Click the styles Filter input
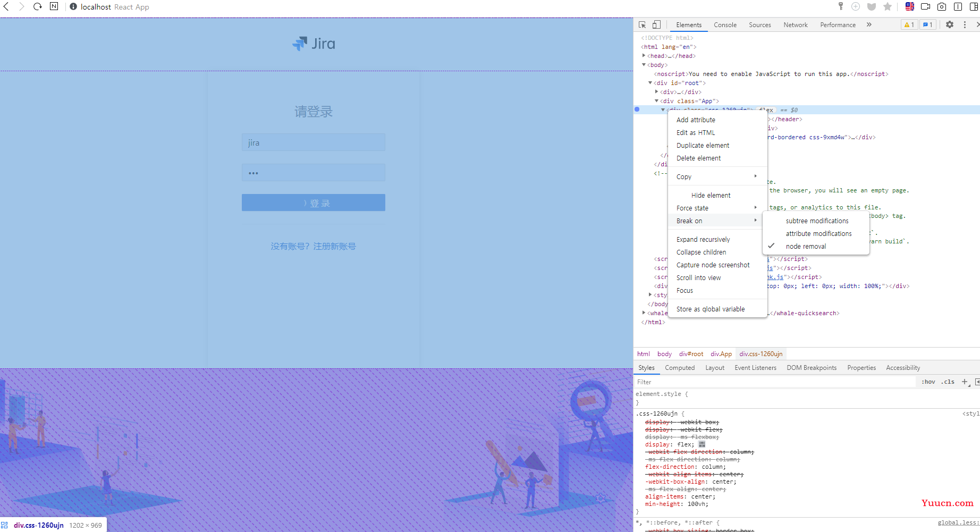This screenshot has width=980, height=532. pyautogui.click(x=776, y=382)
